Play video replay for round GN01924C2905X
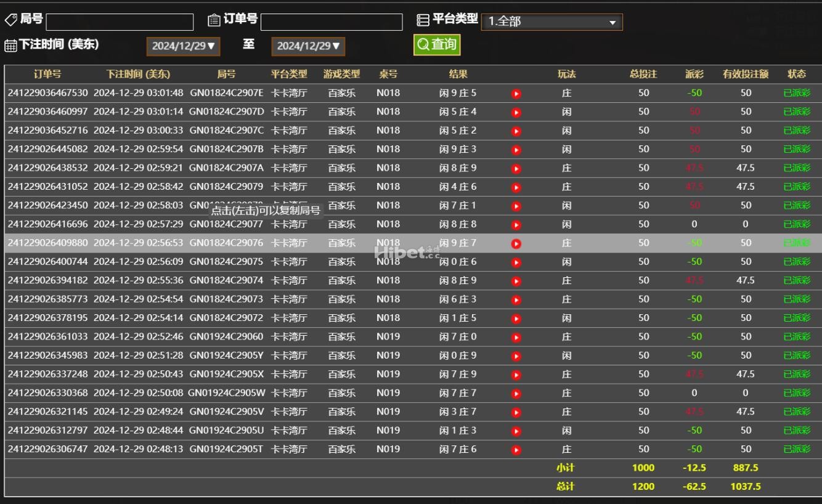The width and height of the screenshot is (822, 504). [516, 375]
